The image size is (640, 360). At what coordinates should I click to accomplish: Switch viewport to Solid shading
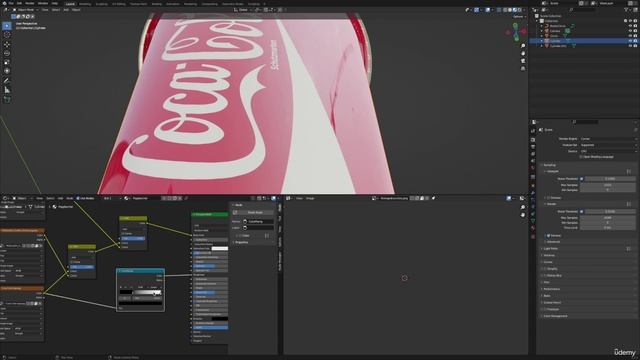click(510, 10)
